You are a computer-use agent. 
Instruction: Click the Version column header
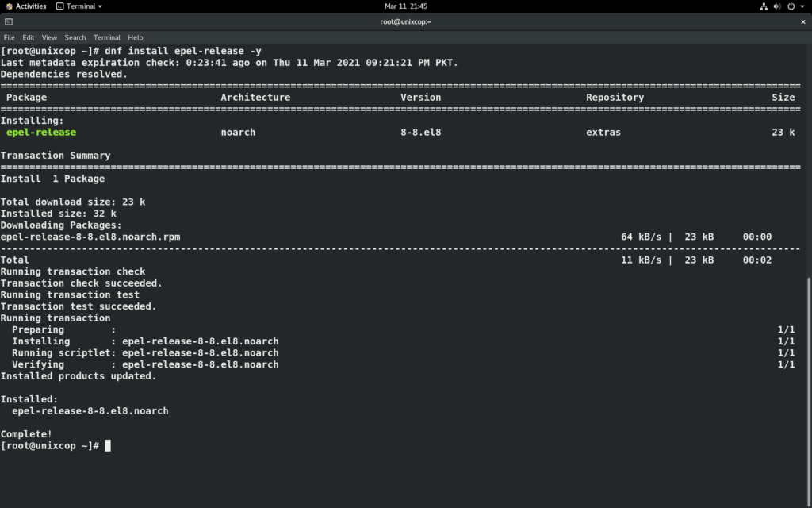[x=420, y=98]
